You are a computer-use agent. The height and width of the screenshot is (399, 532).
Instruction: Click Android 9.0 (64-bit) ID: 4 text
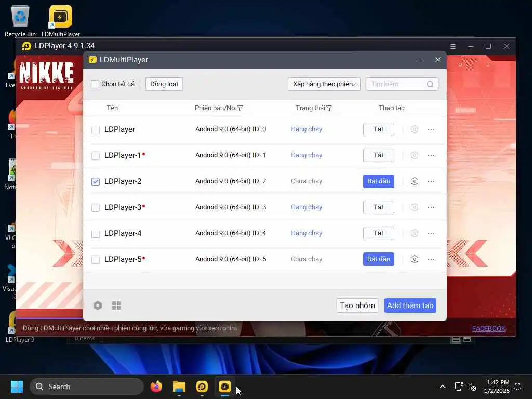click(231, 233)
